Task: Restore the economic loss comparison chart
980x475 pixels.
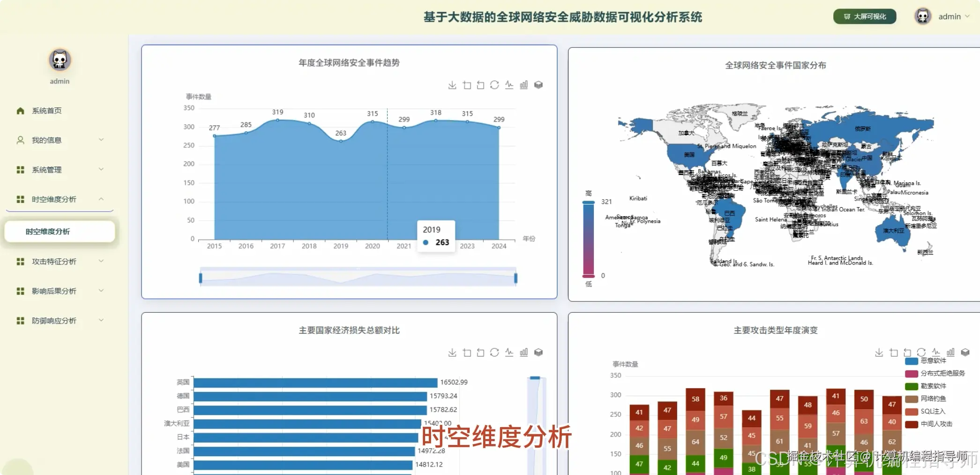Action: [494, 352]
